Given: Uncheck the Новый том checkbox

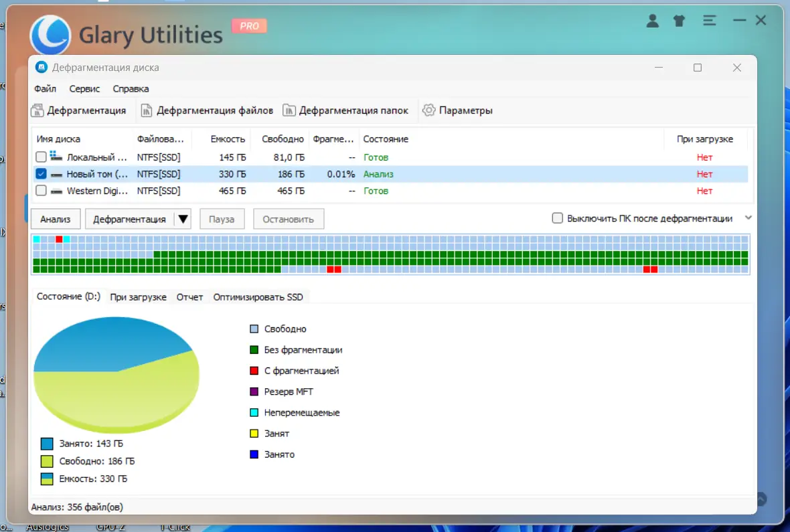Looking at the screenshot, I should point(41,174).
